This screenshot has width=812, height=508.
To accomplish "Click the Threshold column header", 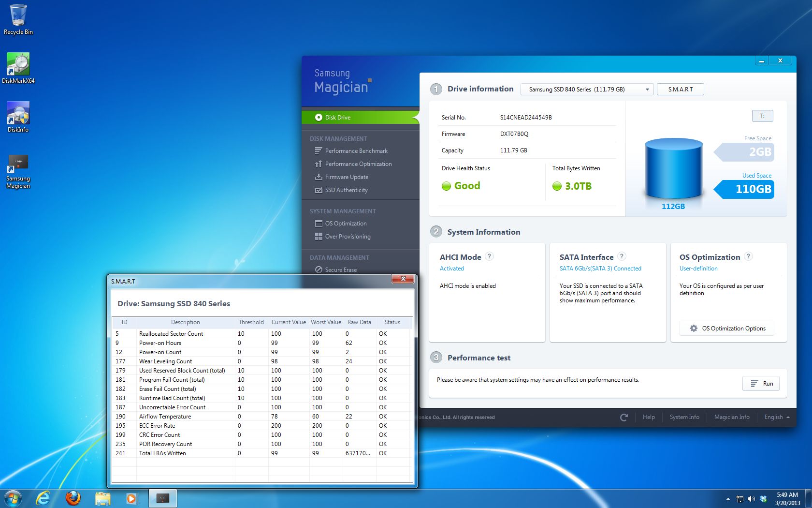I will click(x=251, y=322).
